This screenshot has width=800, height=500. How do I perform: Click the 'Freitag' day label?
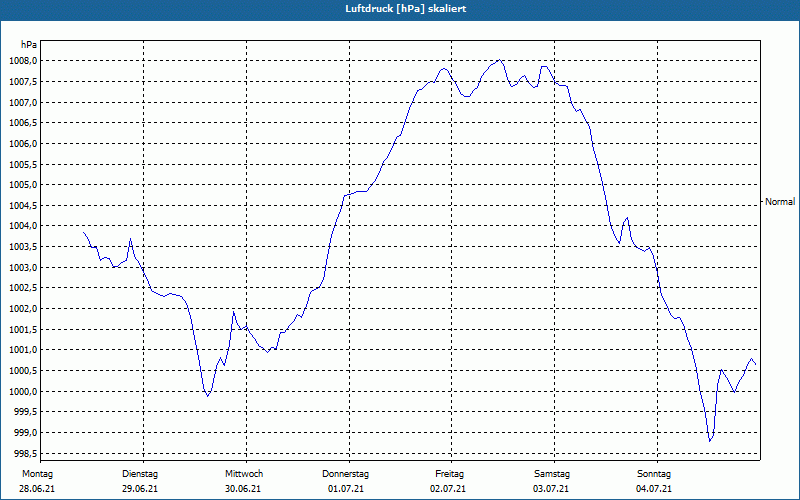pyautogui.click(x=449, y=474)
